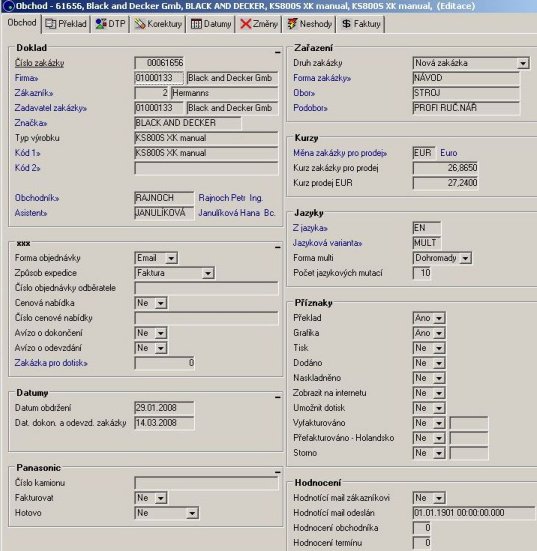Collapse the Datumy group section
Viewport: 537px width, 551px height.
tap(277, 397)
